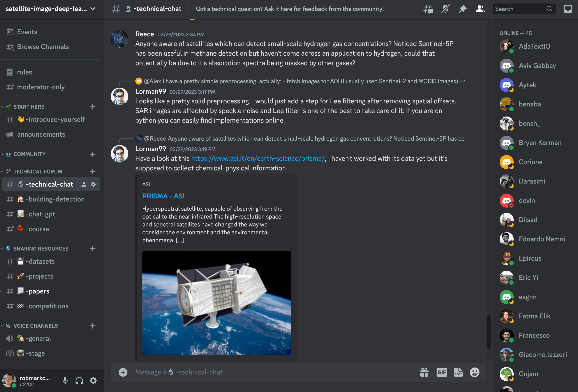Open the PRISMA satellite image
The width and height of the screenshot is (578, 392).
(217, 303)
